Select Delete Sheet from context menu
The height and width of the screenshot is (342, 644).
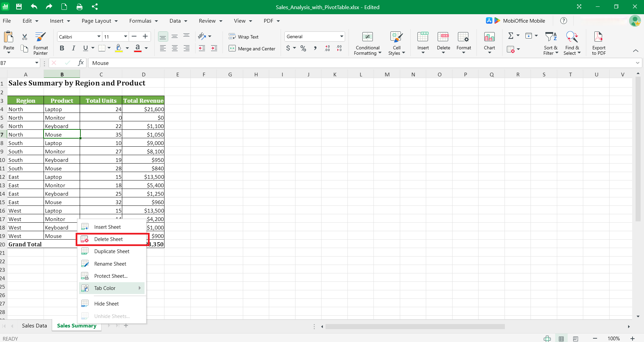coord(108,239)
